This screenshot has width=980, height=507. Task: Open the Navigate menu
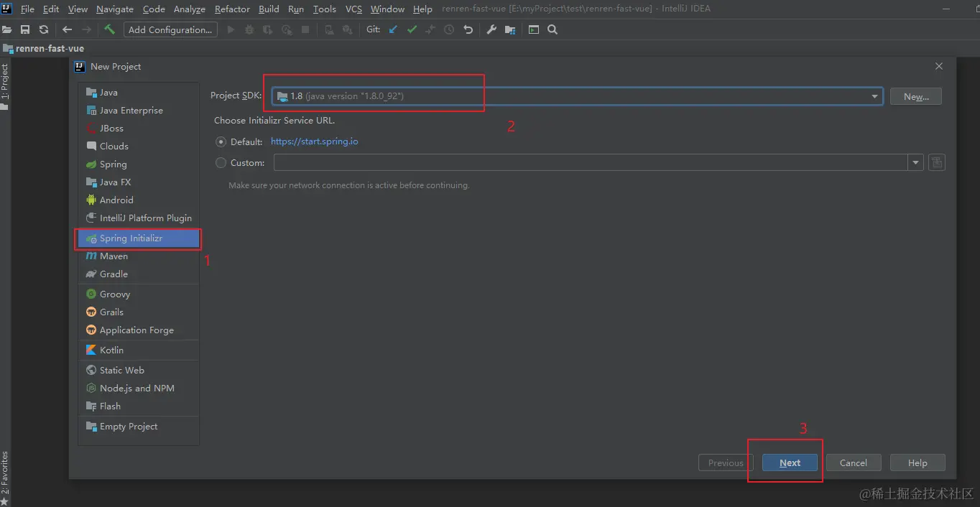(x=115, y=9)
